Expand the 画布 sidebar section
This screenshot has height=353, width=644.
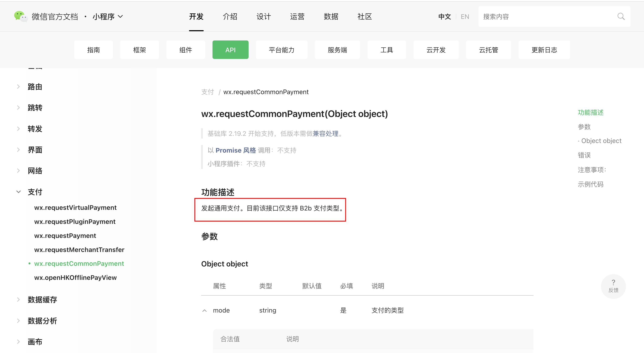point(18,341)
